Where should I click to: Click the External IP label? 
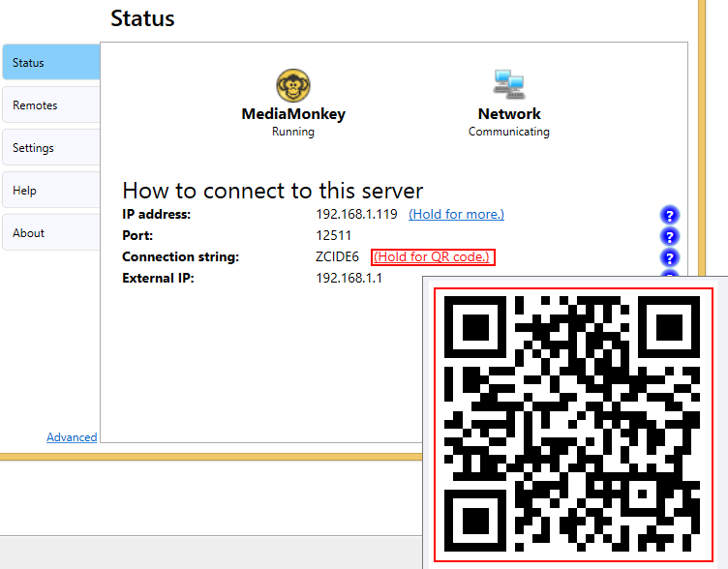[158, 278]
